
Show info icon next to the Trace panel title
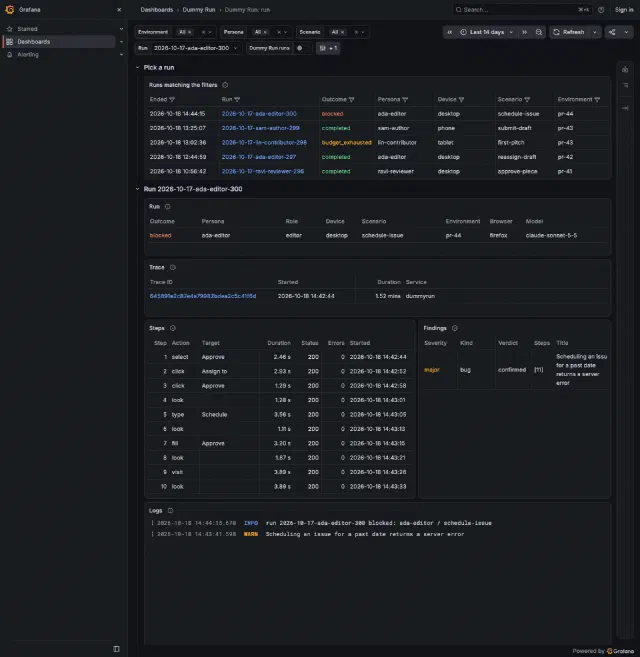coord(173,267)
